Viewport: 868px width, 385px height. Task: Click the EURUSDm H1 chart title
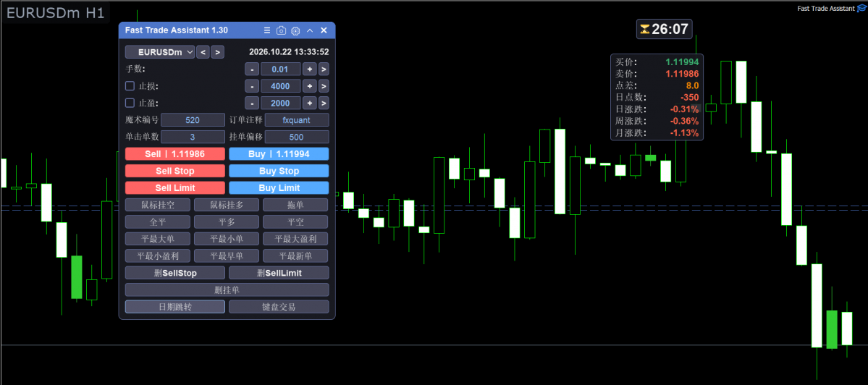(x=55, y=13)
